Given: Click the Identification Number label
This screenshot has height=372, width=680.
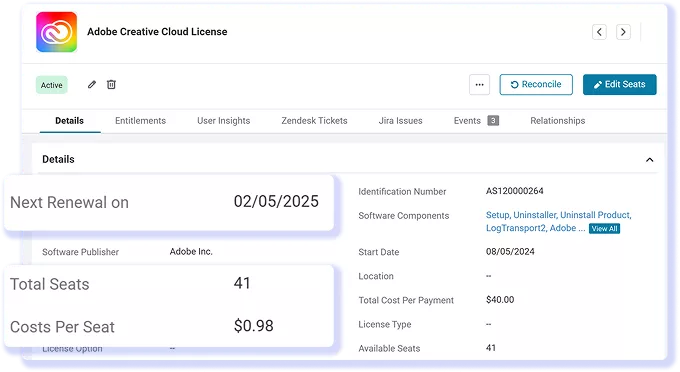Looking at the screenshot, I should click(x=402, y=192).
